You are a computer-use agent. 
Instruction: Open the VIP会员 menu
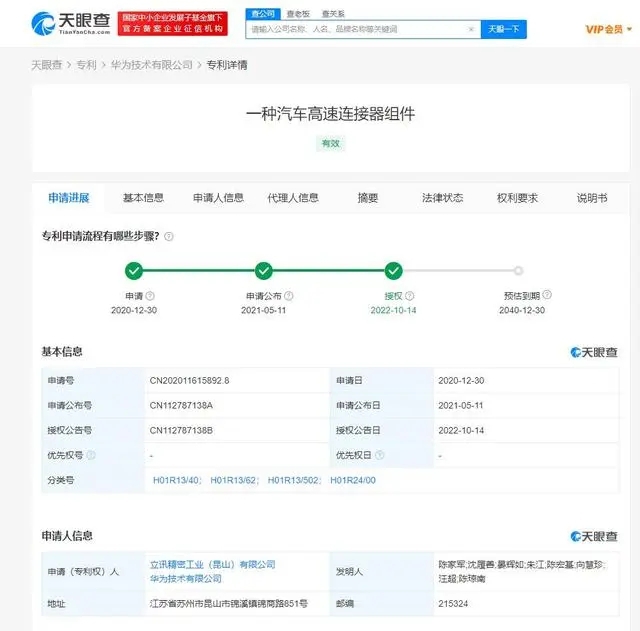pos(606,29)
